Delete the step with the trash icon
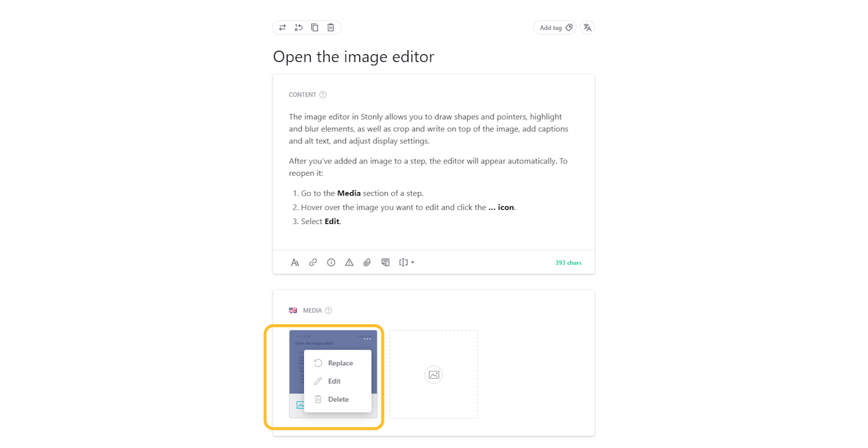 click(x=330, y=27)
